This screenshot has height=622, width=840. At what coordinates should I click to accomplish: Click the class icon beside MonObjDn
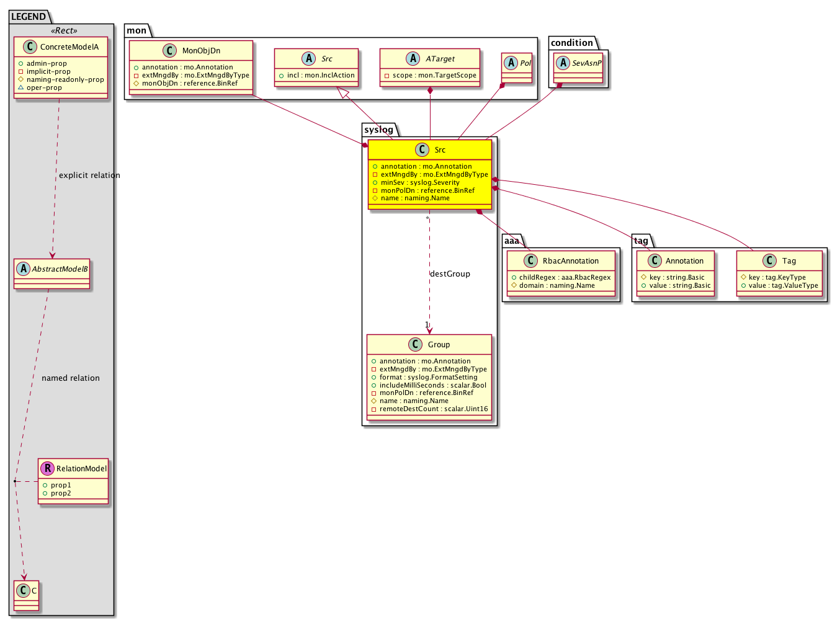pos(169,51)
